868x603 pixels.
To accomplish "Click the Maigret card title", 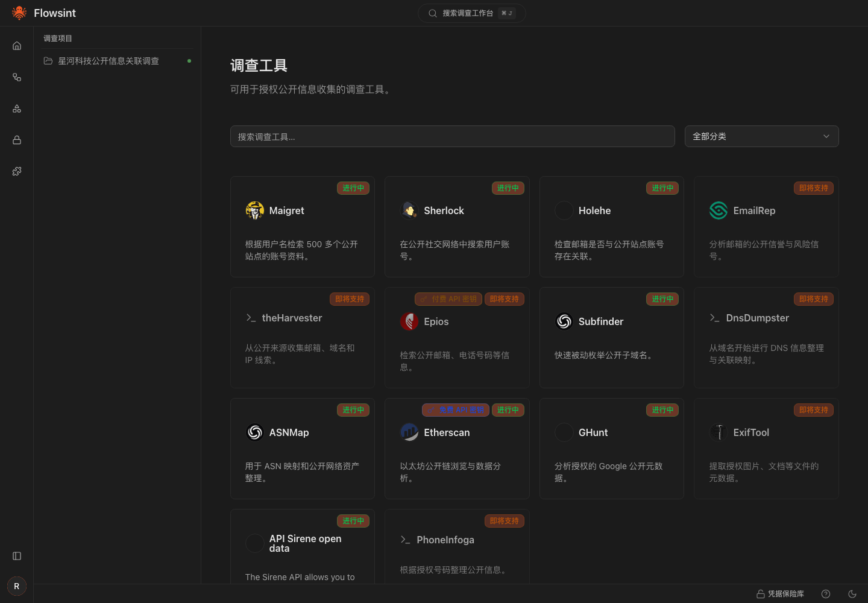I will point(287,210).
